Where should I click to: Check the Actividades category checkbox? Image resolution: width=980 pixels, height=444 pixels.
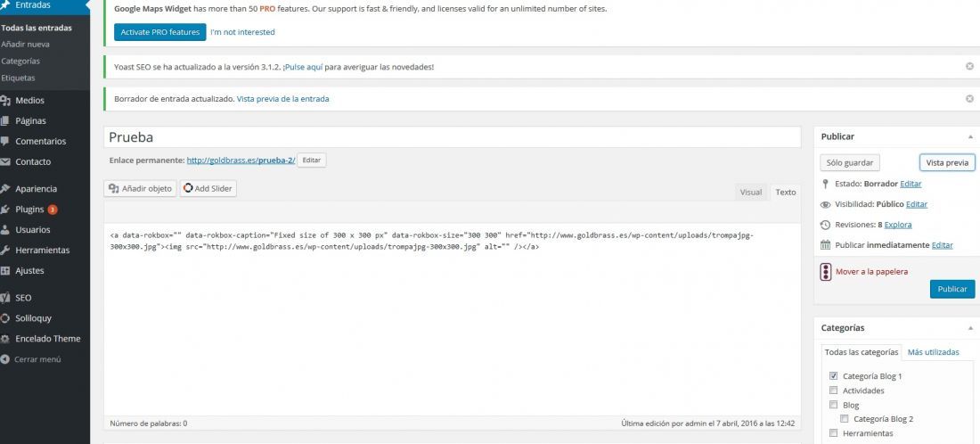point(833,391)
